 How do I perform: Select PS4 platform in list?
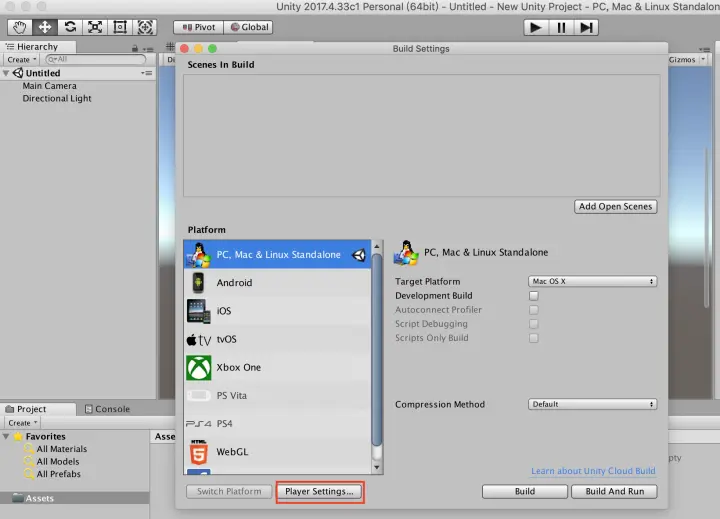[x=277, y=423]
